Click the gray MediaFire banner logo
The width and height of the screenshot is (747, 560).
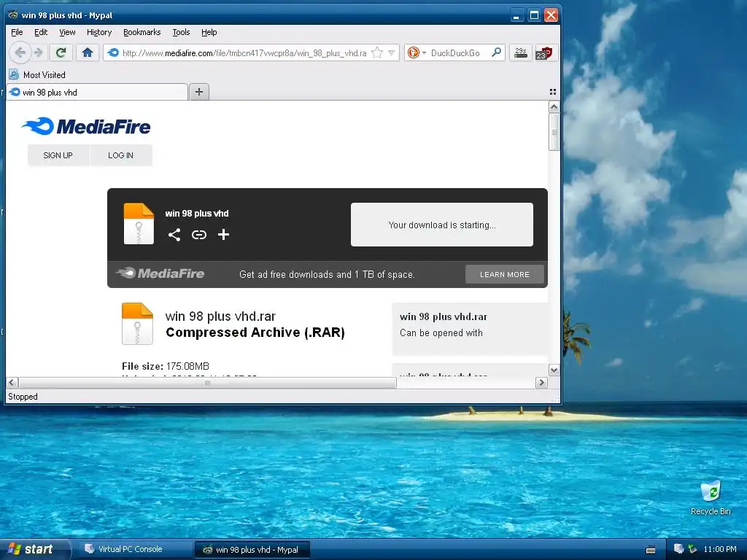click(x=160, y=273)
